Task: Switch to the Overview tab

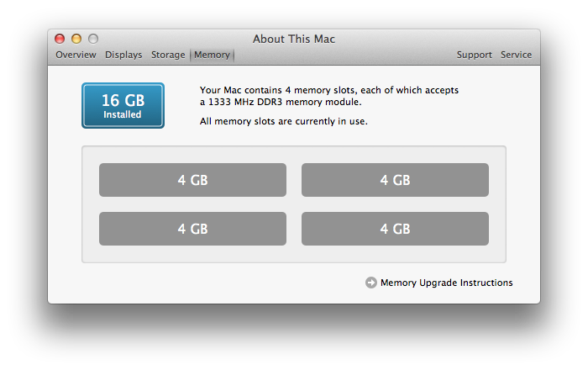Action: click(76, 55)
